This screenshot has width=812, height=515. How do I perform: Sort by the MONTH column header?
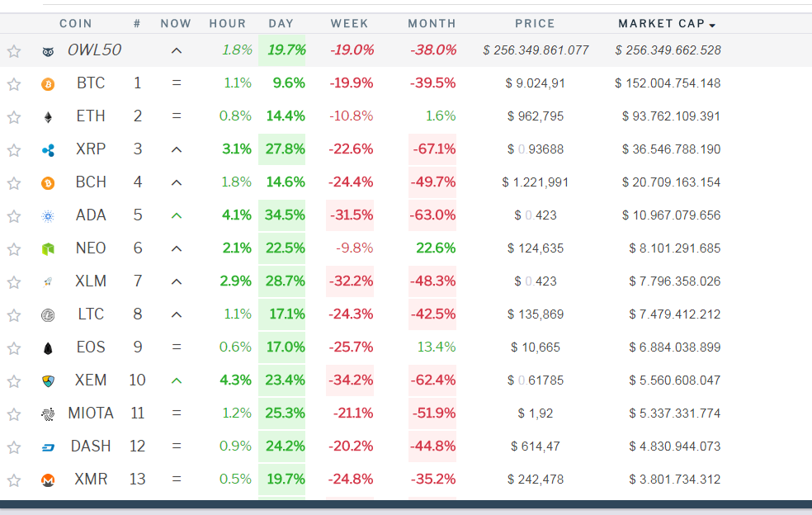point(432,24)
